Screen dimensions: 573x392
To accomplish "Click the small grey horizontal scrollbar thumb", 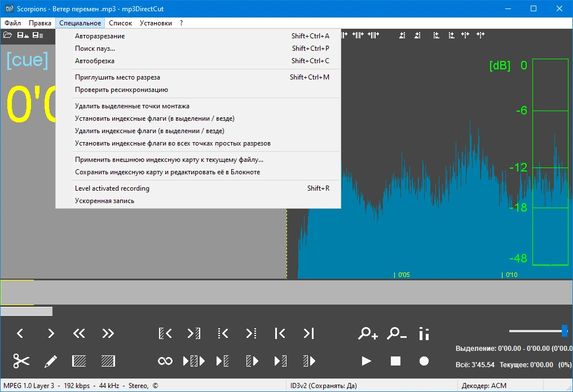I will [27, 311].
